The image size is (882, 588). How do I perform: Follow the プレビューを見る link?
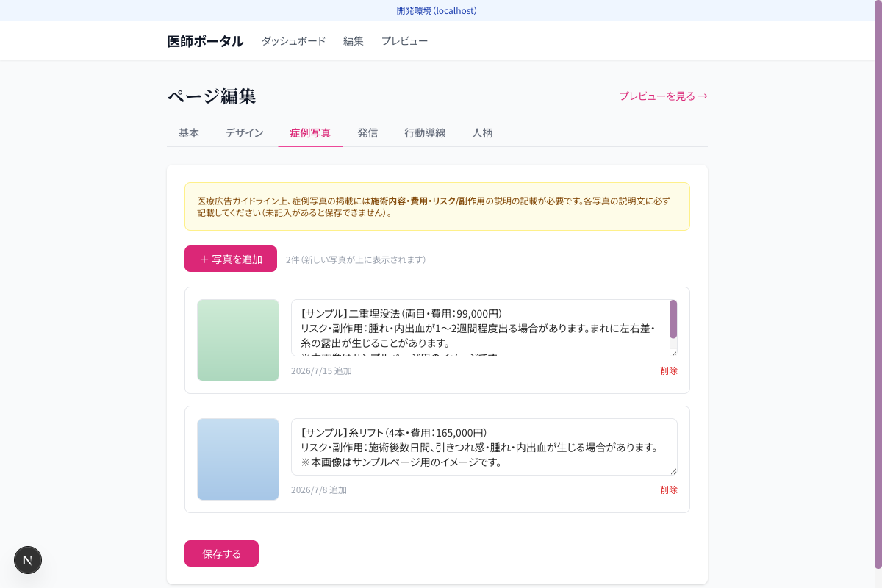click(x=663, y=96)
